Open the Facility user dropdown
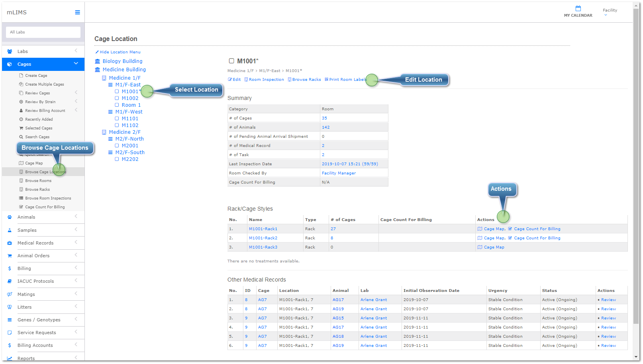643x364 pixels. tap(610, 12)
